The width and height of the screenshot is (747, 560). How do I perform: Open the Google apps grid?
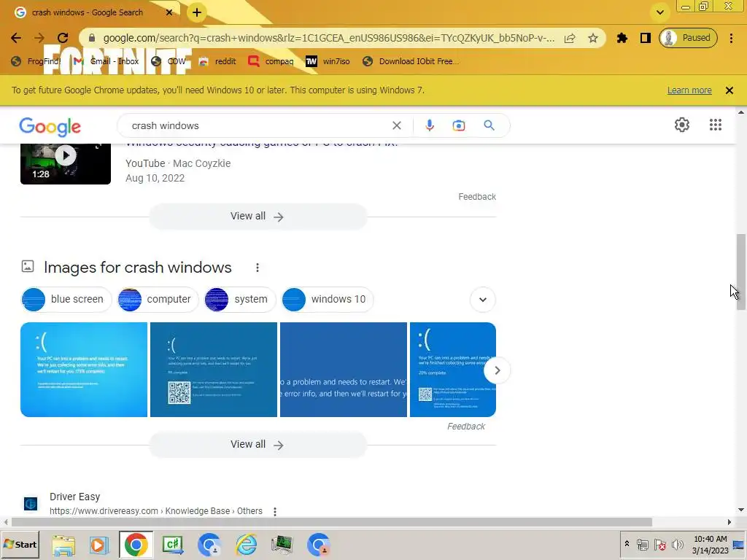coord(716,125)
